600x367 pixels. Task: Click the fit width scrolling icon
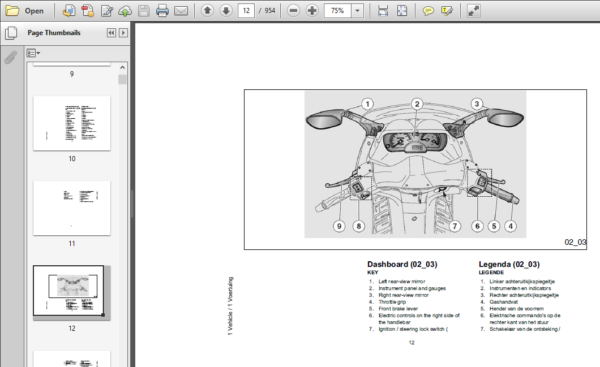pos(383,11)
